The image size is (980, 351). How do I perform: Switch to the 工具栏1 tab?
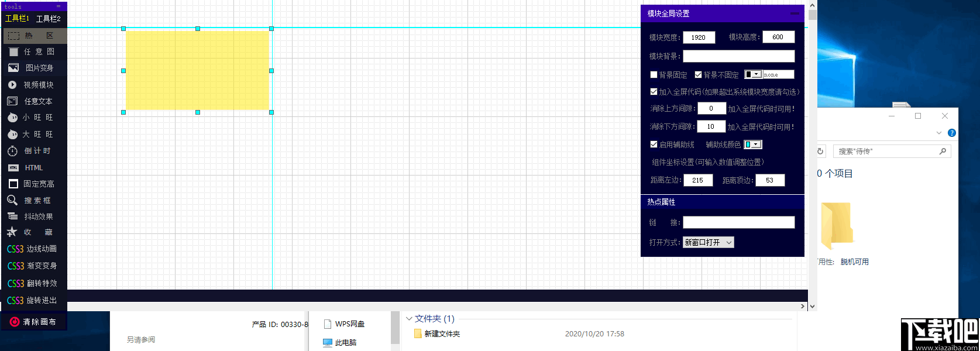(x=17, y=19)
